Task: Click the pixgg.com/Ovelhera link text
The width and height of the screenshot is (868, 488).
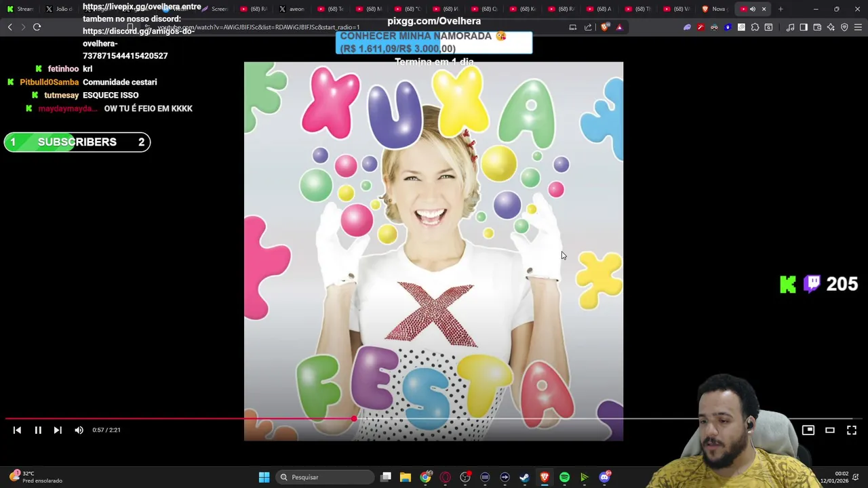Action: click(434, 21)
